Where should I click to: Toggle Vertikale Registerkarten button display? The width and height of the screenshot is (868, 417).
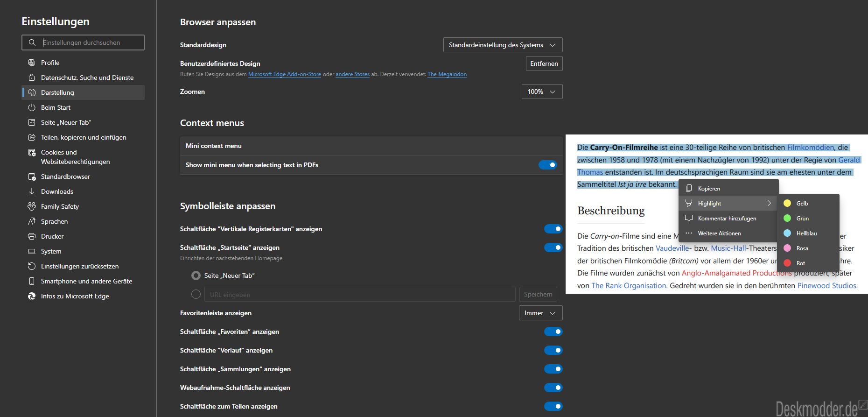click(553, 229)
